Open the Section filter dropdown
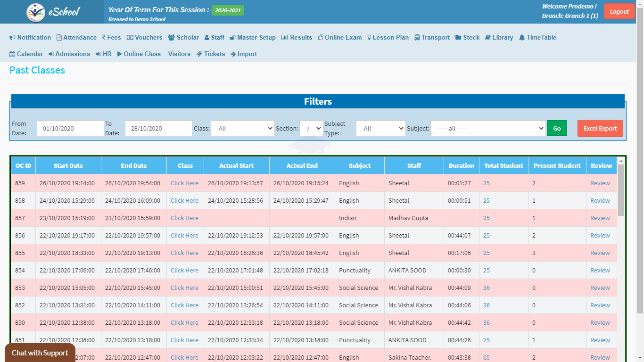 click(311, 128)
